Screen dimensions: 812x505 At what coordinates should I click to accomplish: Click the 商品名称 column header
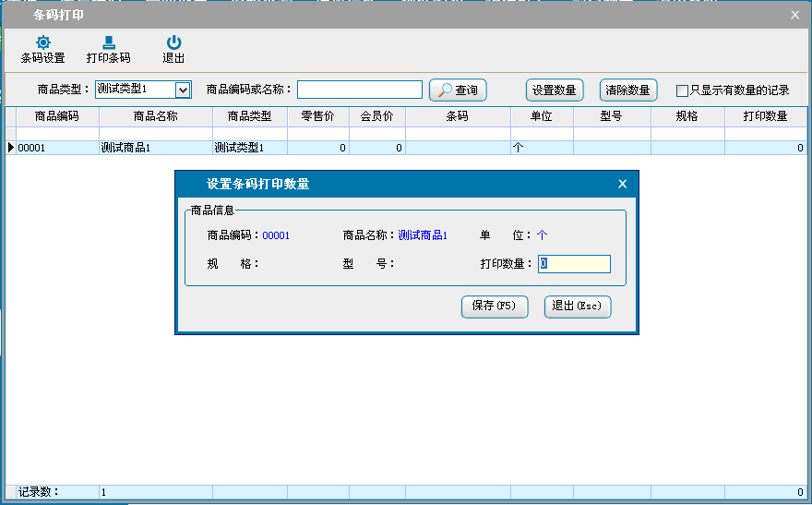(x=155, y=117)
